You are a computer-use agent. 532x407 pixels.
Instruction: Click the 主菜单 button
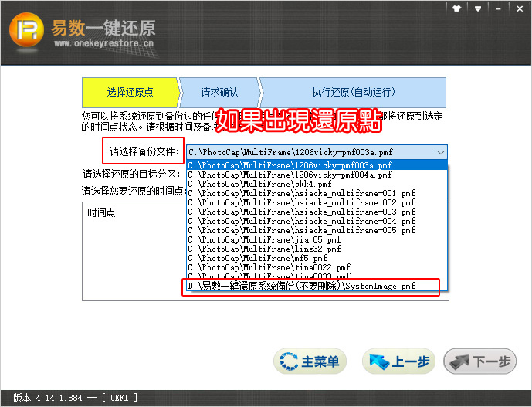(310, 361)
